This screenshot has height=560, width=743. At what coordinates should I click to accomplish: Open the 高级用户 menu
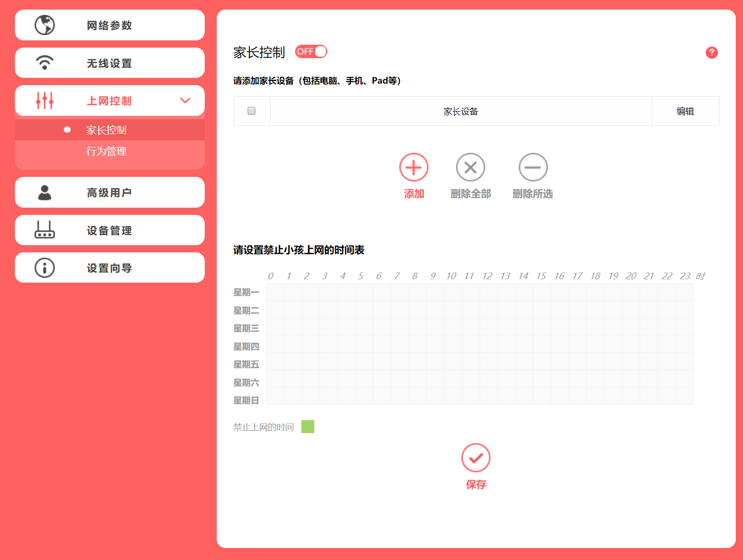point(110,192)
